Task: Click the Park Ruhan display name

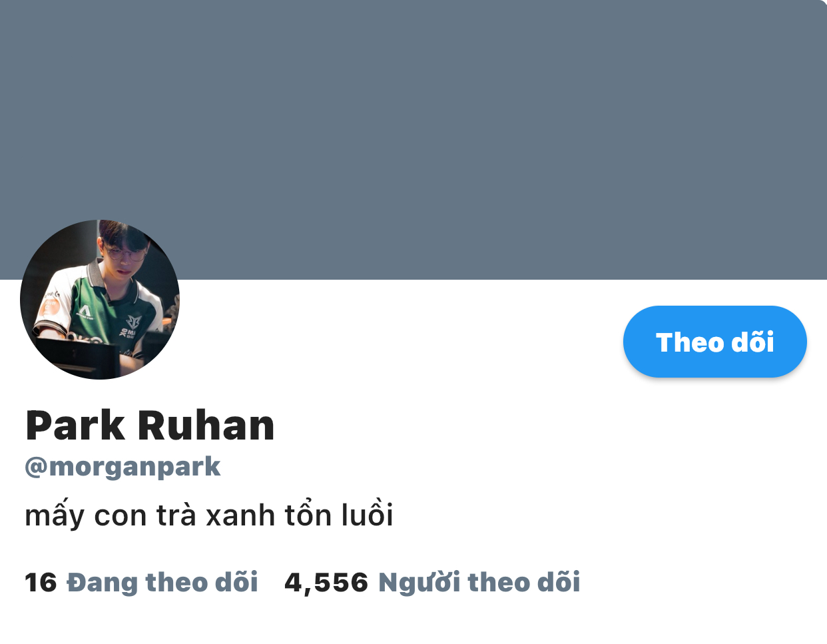Action: tap(150, 426)
